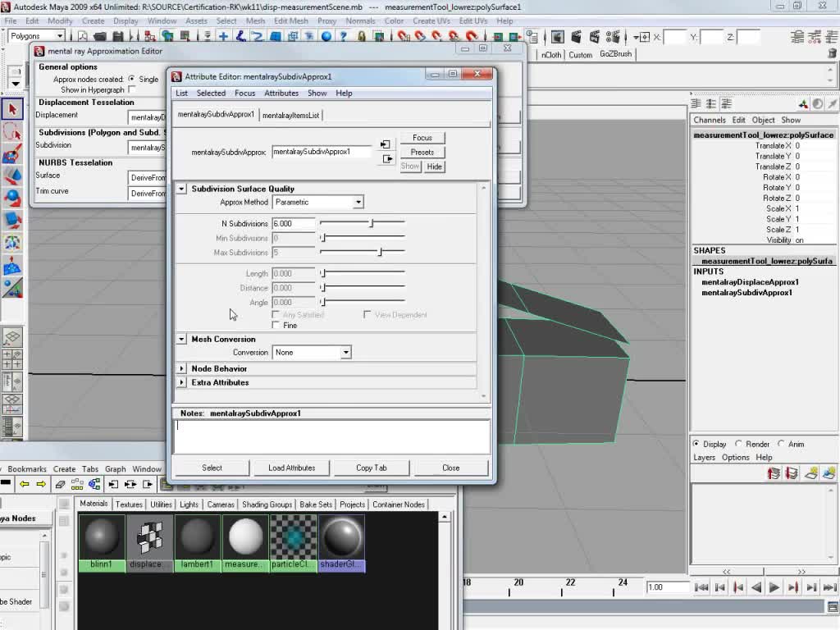Click the Min Subdivisions slider handle
Viewport: 840px width, 630px height.
tap(322, 237)
